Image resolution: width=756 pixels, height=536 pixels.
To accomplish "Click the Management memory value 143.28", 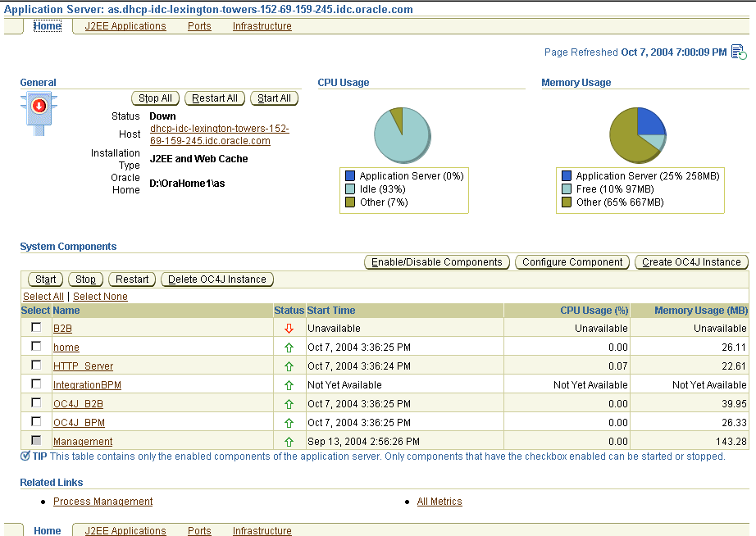I will (731, 442).
